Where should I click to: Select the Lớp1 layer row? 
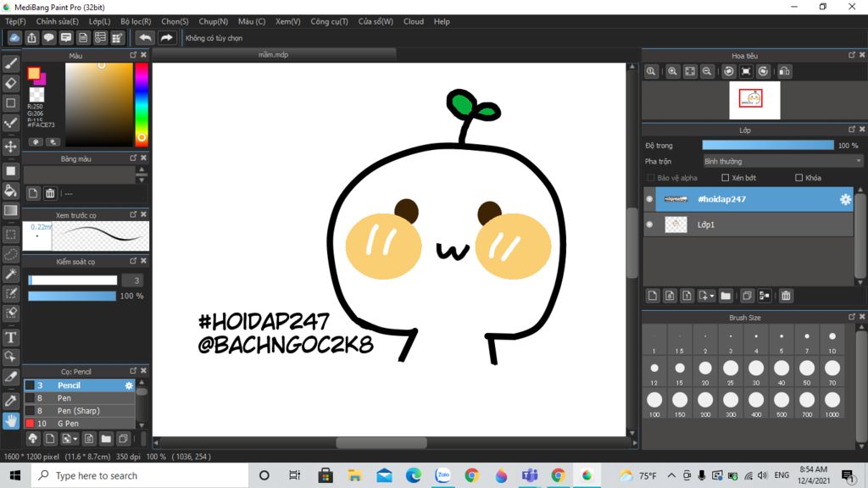click(x=748, y=225)
